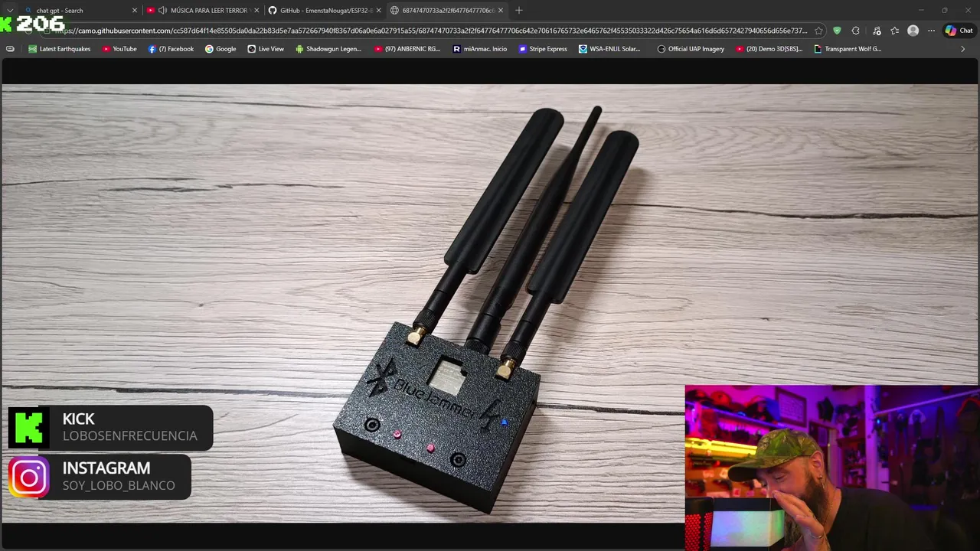Screen dimensions: 980x551
Task: Open the user profile avatar
Action: pyautogui.click(x=913, y=31)
